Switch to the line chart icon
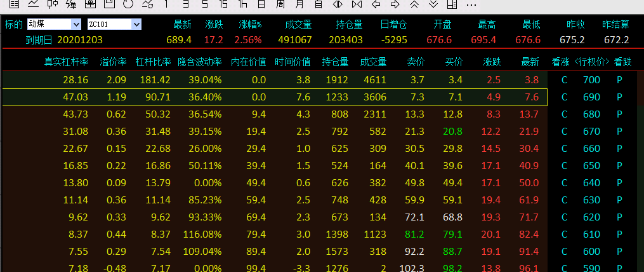This screenshot has height=272, width=644. coord(33,4)
